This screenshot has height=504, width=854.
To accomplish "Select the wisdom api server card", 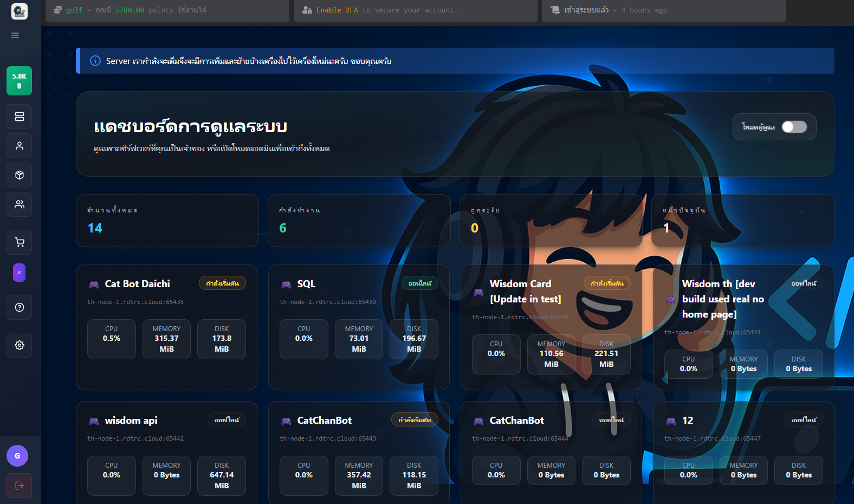I will click(x=131, y=421).
